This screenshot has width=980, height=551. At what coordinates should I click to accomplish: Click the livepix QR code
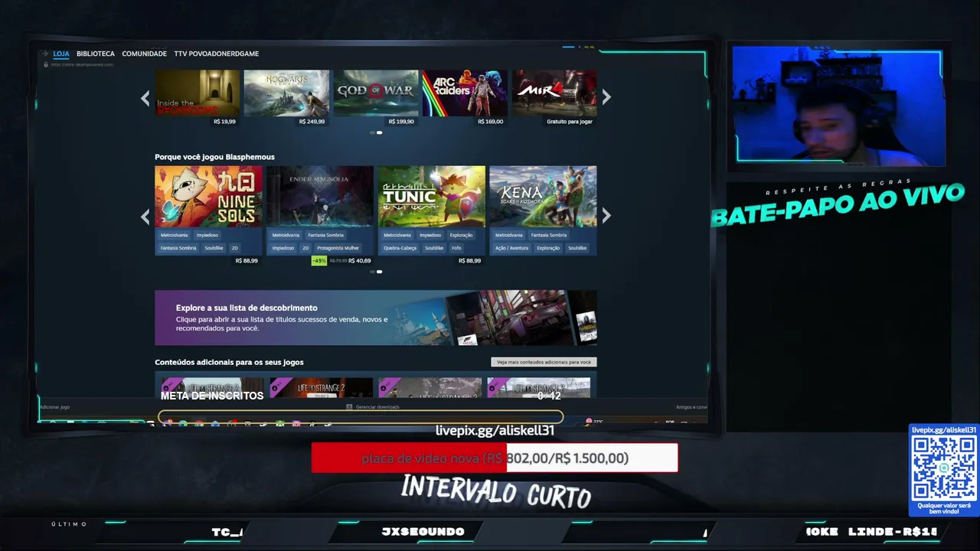(x=944, y=468)
